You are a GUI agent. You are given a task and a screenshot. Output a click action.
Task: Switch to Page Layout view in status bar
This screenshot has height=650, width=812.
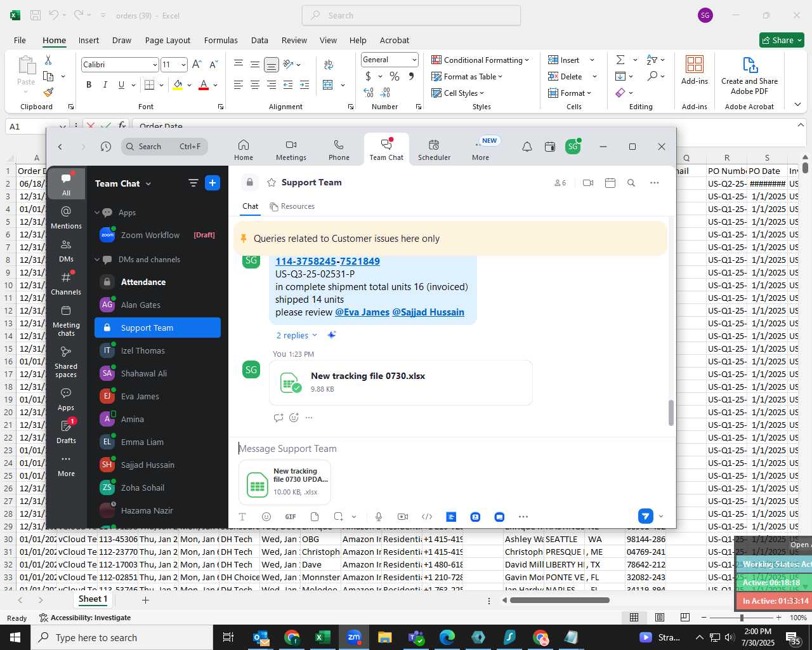(660, 617)
